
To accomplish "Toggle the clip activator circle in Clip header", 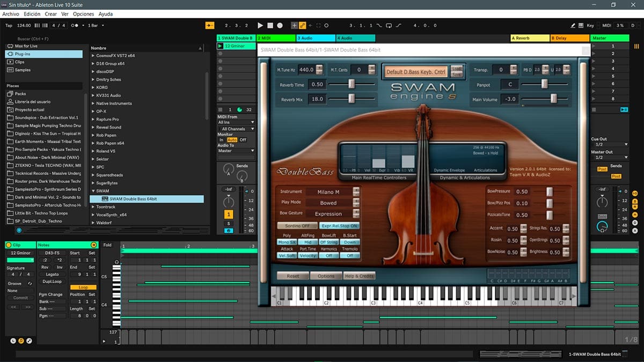I will 9,245.
